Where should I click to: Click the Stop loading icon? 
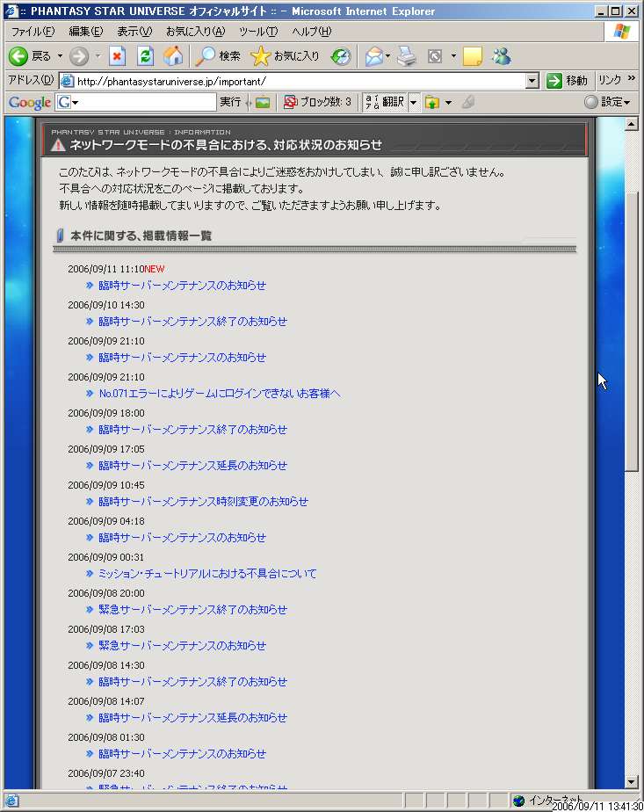tap(118, 56)
